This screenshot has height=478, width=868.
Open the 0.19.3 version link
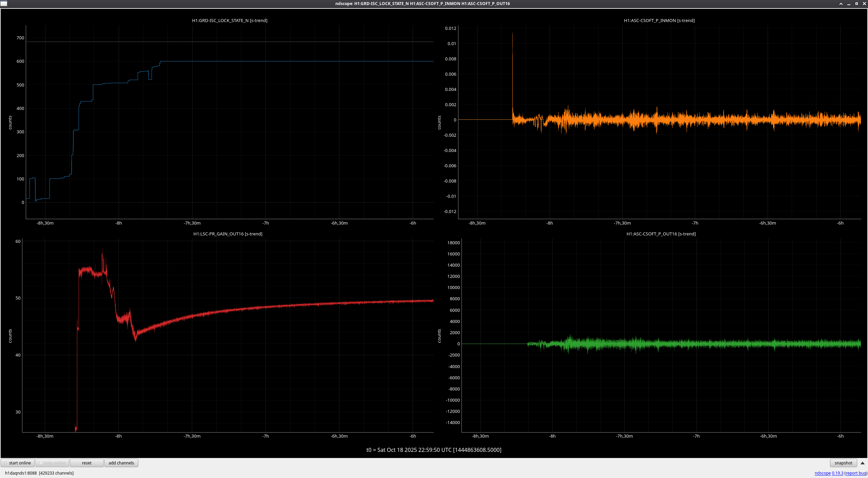[x=837, y=473]
